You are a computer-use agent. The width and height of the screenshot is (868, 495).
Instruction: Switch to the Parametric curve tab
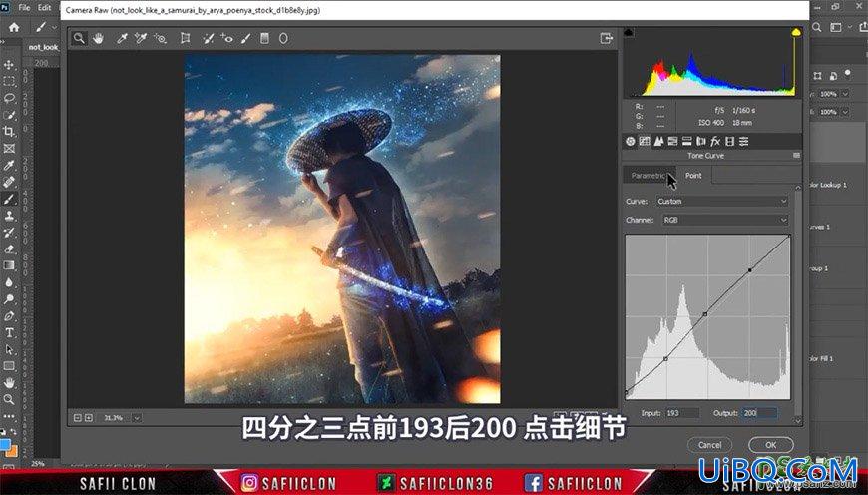[649, 175]
